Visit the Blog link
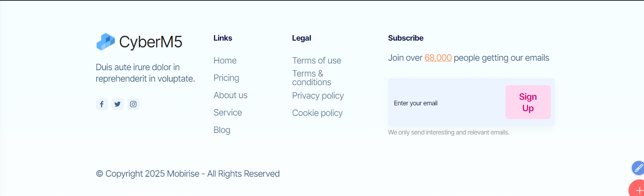This screenshot has width=644, height=196. [x=222, y=130]
